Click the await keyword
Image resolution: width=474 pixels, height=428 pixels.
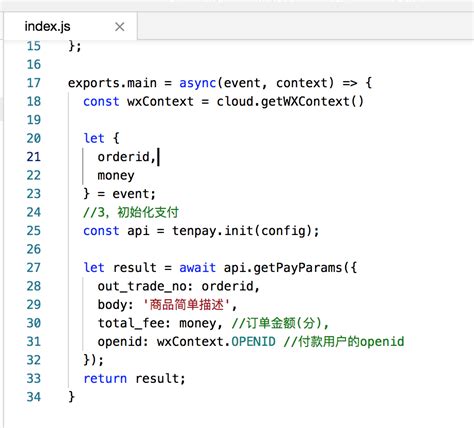coord(198,268)
